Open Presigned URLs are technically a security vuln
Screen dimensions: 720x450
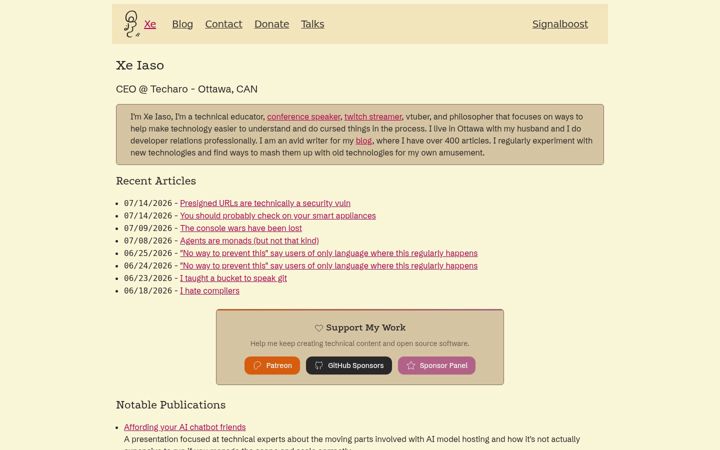[265, 203]
